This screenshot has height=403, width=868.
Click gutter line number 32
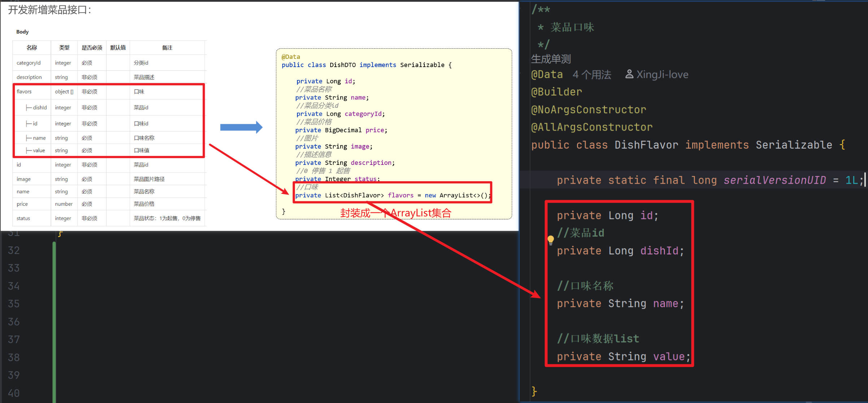(x=14, y=250)
